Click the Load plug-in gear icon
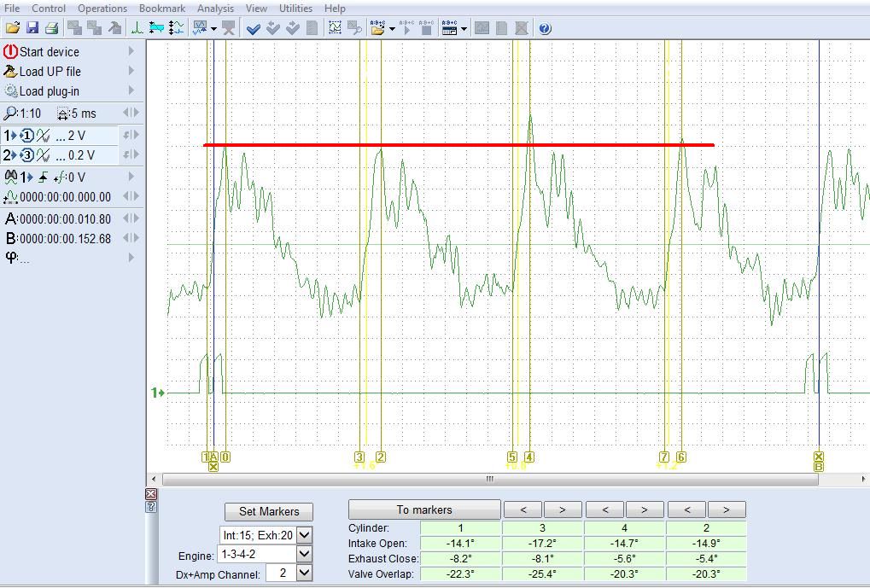 [x=10, y=91]
